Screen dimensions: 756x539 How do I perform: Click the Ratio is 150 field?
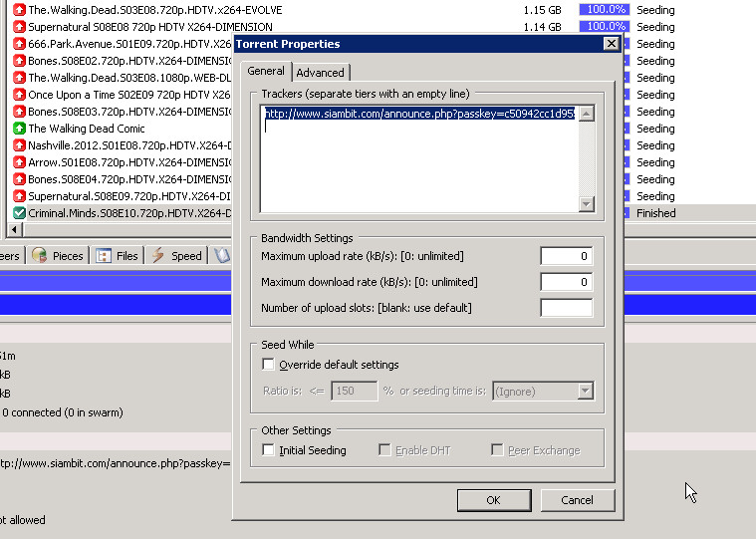355,391
